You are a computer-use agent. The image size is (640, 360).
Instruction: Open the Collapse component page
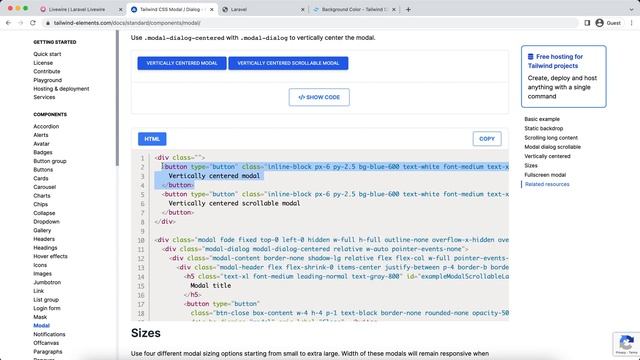coord(44,213)
